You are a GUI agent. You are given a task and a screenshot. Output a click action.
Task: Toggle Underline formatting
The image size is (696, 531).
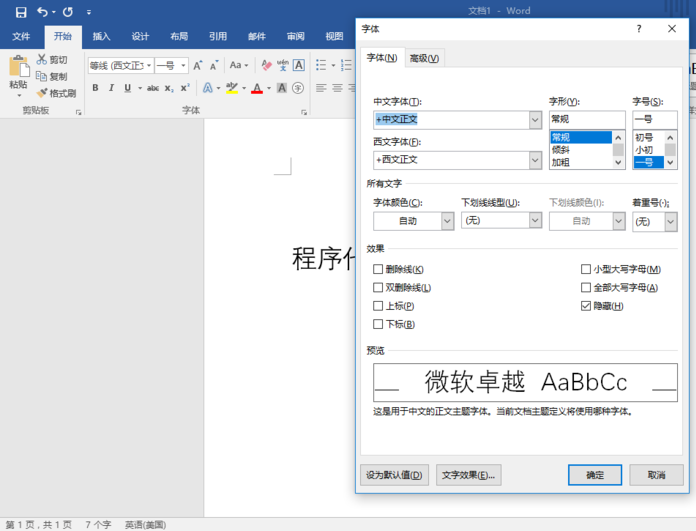click(127, 88)
